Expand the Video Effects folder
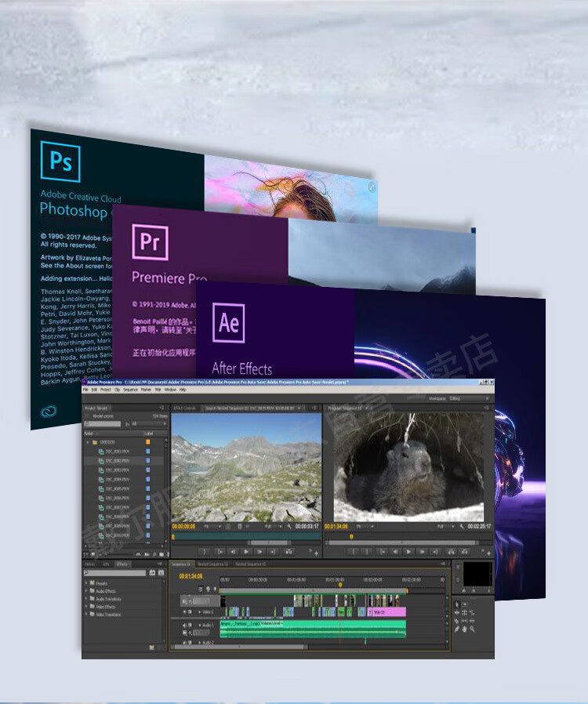The image size is (588, 704). pyautogui.click(x=86, y=607)
